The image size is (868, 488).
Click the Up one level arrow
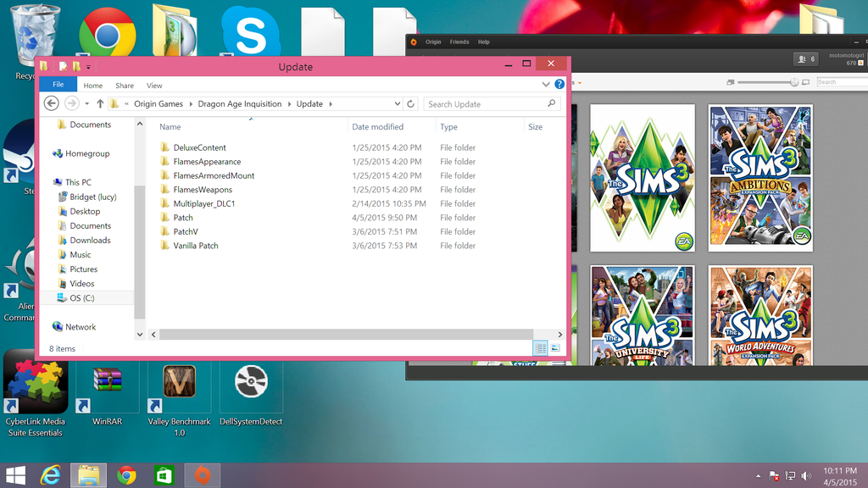(x=100, y=104)
